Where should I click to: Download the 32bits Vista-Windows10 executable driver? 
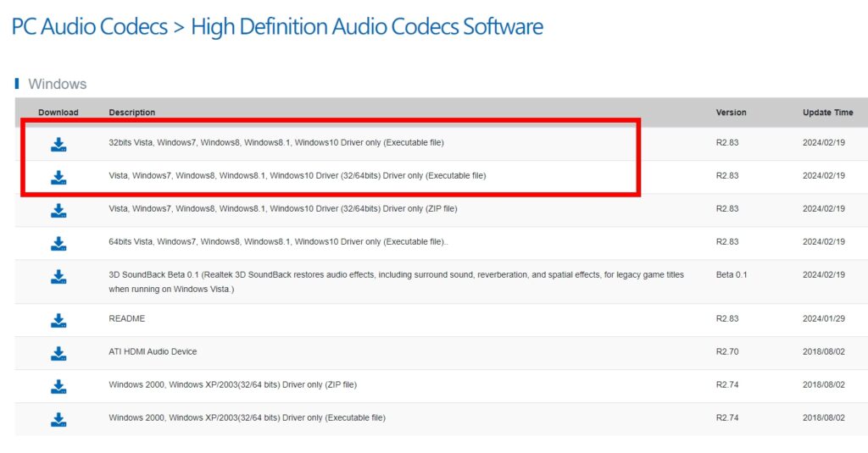click(58, 145)
